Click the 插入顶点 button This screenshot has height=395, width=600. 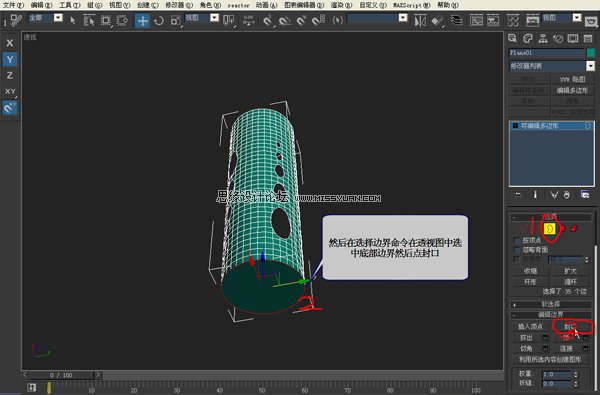point(530,326)
